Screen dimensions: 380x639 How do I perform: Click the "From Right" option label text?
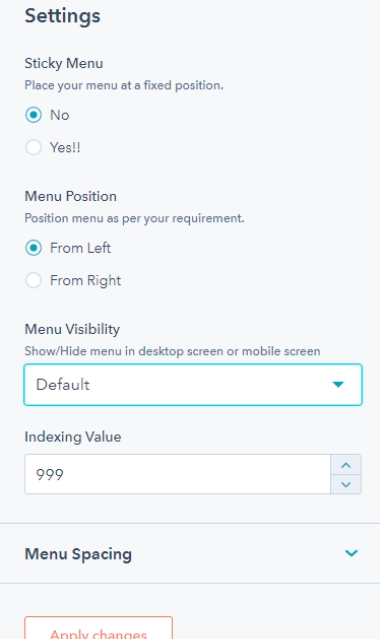pos(86,280)
